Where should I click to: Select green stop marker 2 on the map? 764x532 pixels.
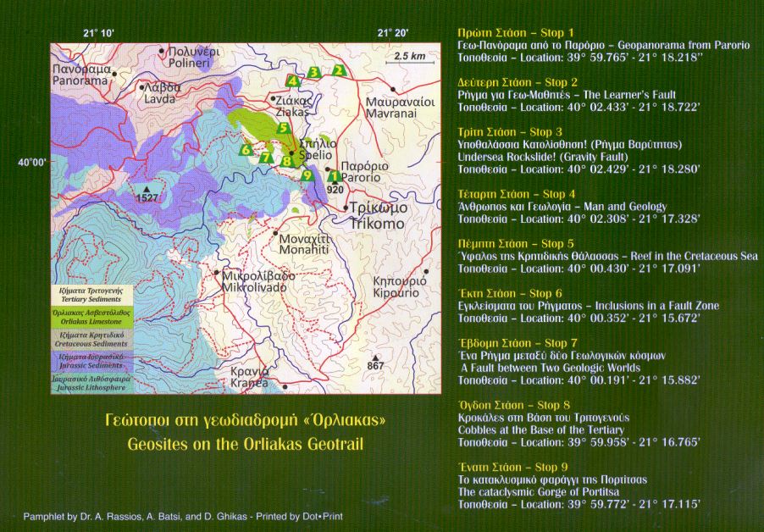tap(338, 70)
